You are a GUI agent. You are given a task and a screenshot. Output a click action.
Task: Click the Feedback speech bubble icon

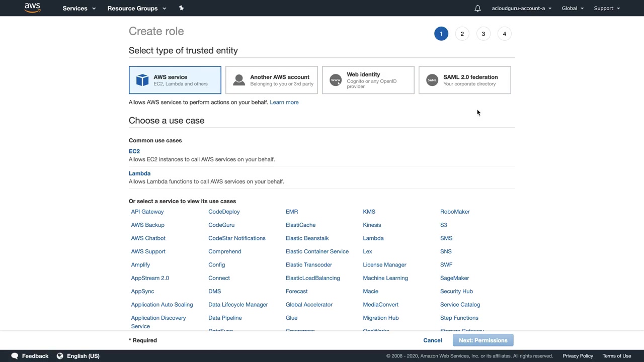15,356
